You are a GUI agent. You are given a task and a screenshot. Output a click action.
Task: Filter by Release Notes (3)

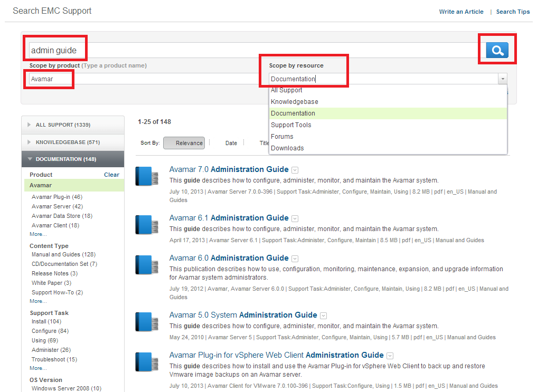coord(55,274)
